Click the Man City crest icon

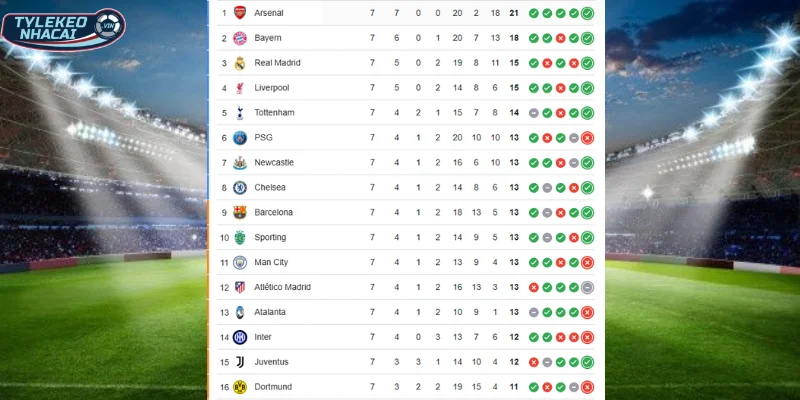point(239,262)
